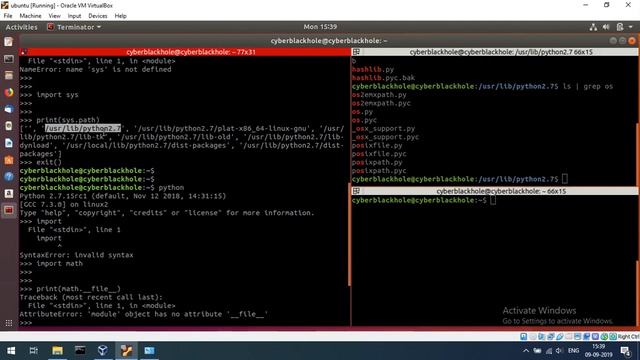Click the 'import math' line in the left terminal

[x=51, y=264]
